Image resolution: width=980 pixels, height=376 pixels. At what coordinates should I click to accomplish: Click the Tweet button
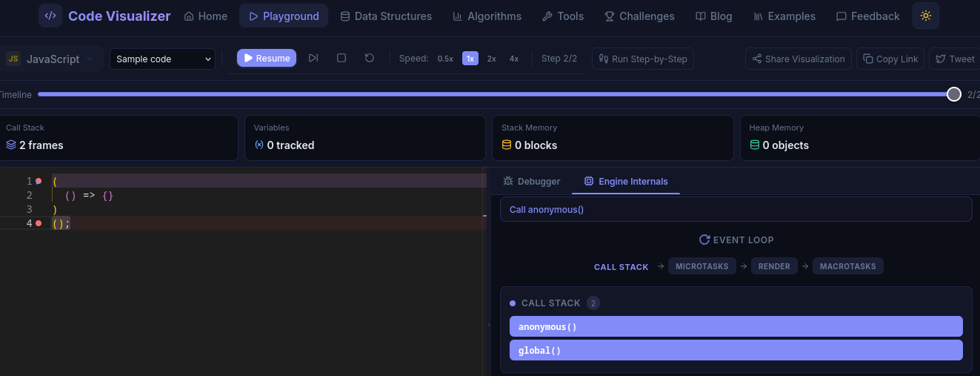pyautogui.click(x=954, y=59)
